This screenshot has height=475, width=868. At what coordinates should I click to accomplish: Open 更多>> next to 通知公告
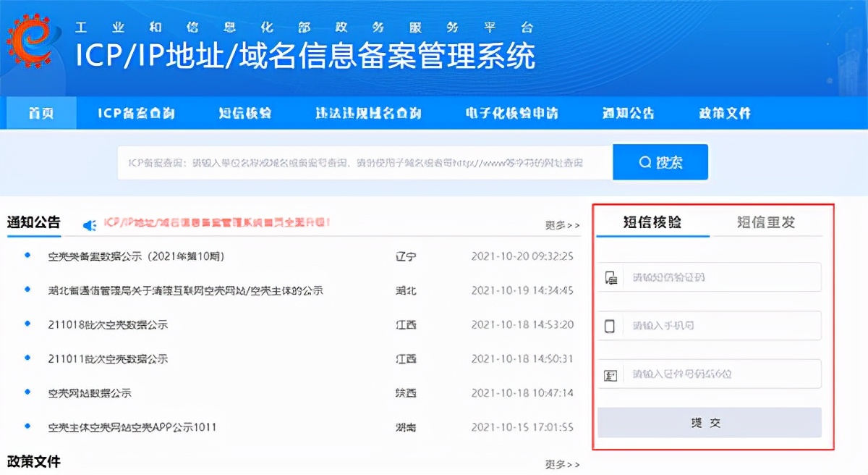coord(563,225)
